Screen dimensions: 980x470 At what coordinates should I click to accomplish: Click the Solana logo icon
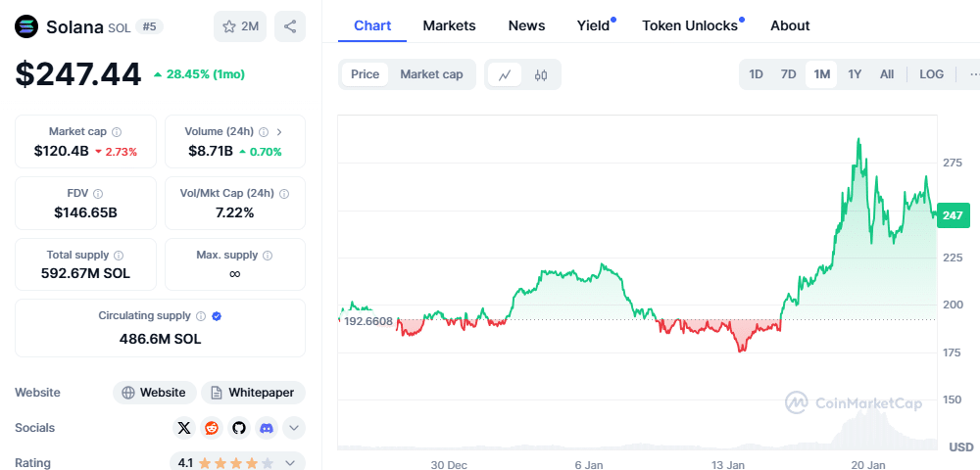(26, 26)
